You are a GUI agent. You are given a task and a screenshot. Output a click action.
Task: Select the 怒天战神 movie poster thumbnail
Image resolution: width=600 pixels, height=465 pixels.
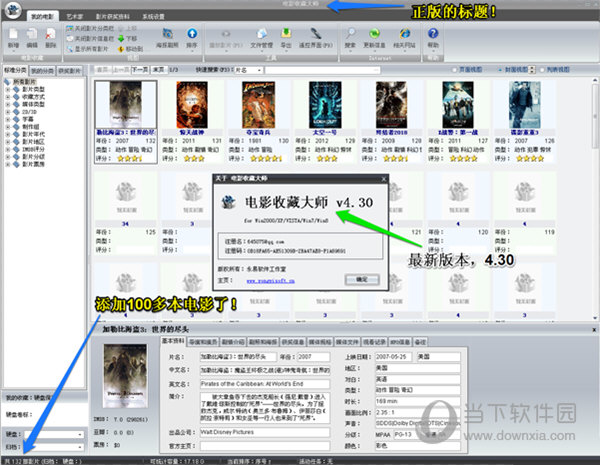click(192, 104)
